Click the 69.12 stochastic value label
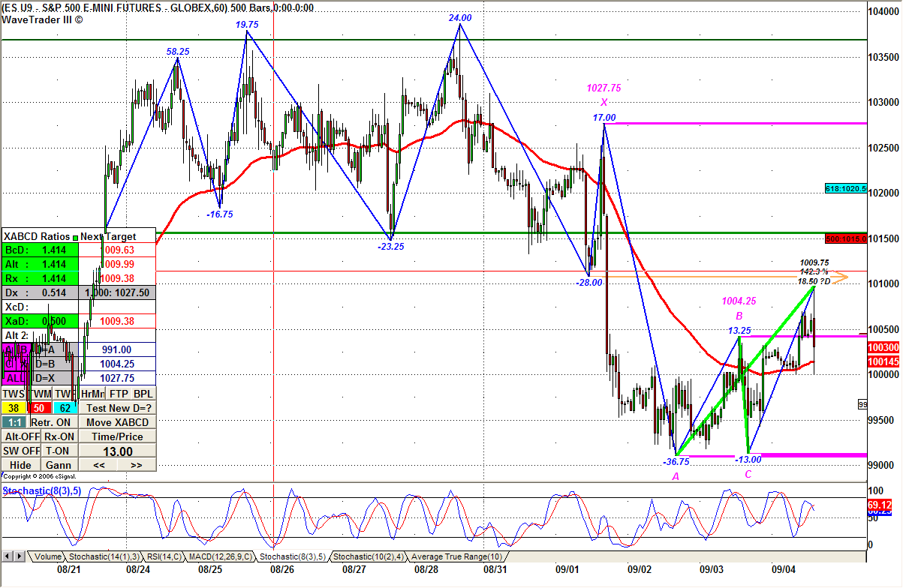The image size is (903, 588). click(x=880, y=506)
